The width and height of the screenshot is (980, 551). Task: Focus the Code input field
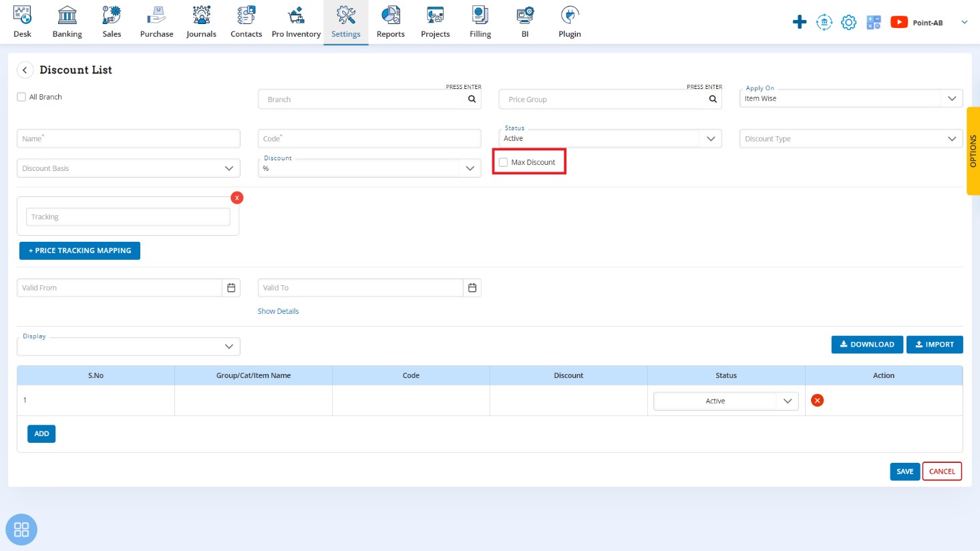click(x=369, y=138)
